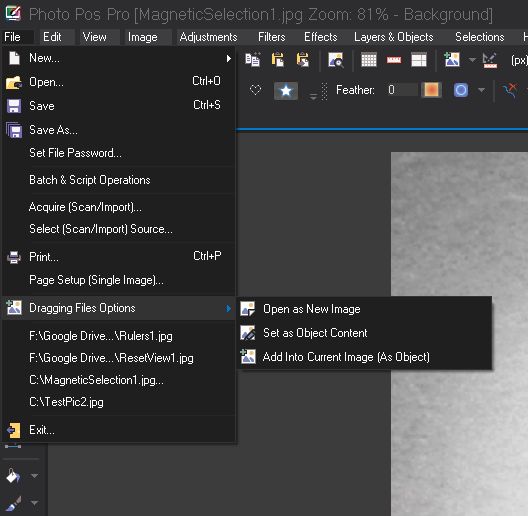Choose Save As... menu entry
Image resolution: width=528 pixels, height=516 pixels.
(119, 130)
